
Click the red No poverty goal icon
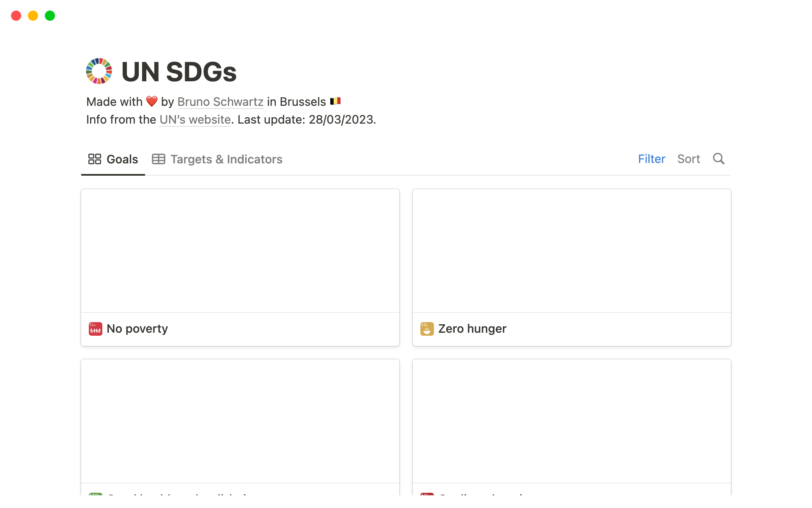pos(95,329)
